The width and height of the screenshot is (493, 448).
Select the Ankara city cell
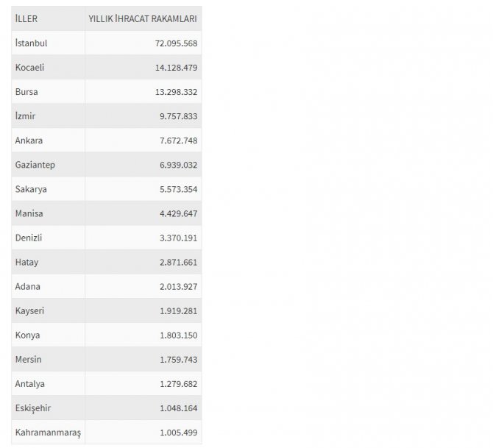[28, 141]
